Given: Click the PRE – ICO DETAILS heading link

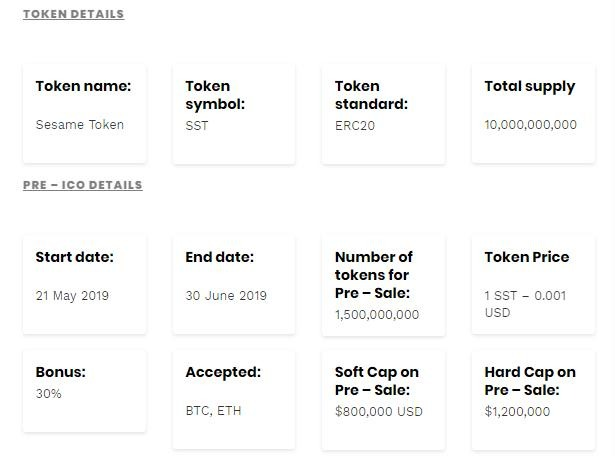Looking at the screenshot, I should tap(83, 185).
